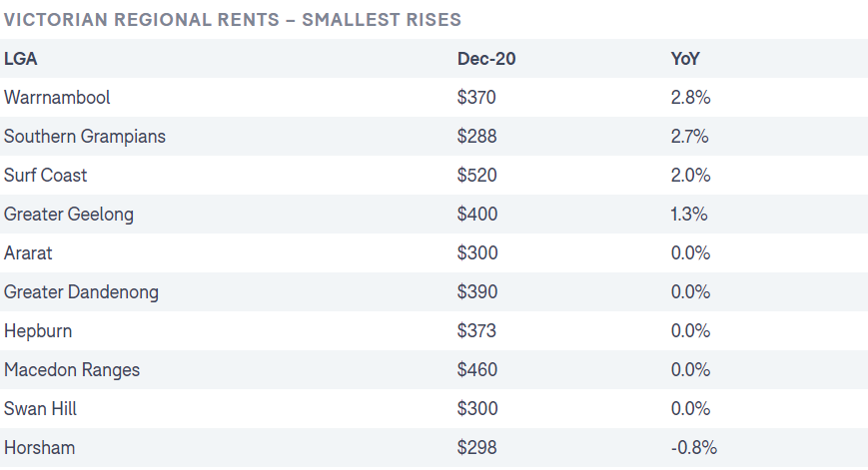868x470 pixels.
Task: Select Greater Geelong in the table
Action: (x=69, y=214)
